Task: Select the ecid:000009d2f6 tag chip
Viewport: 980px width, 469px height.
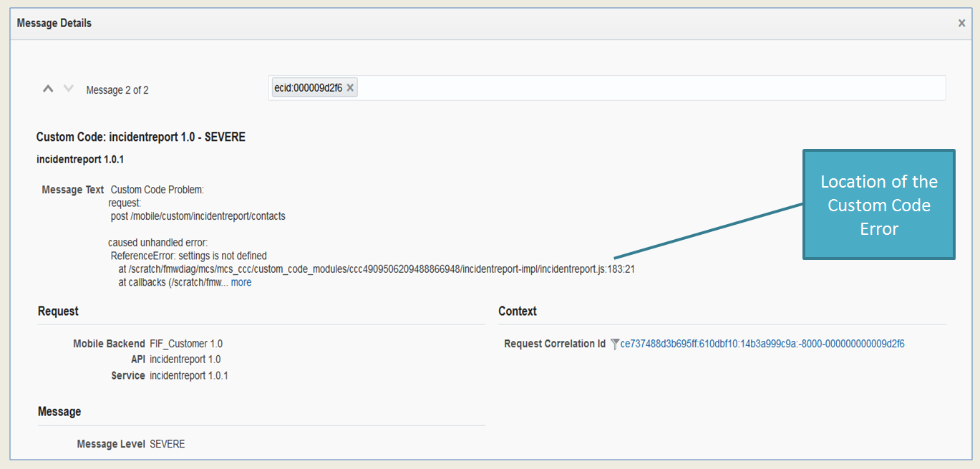Action: point(308,88)
